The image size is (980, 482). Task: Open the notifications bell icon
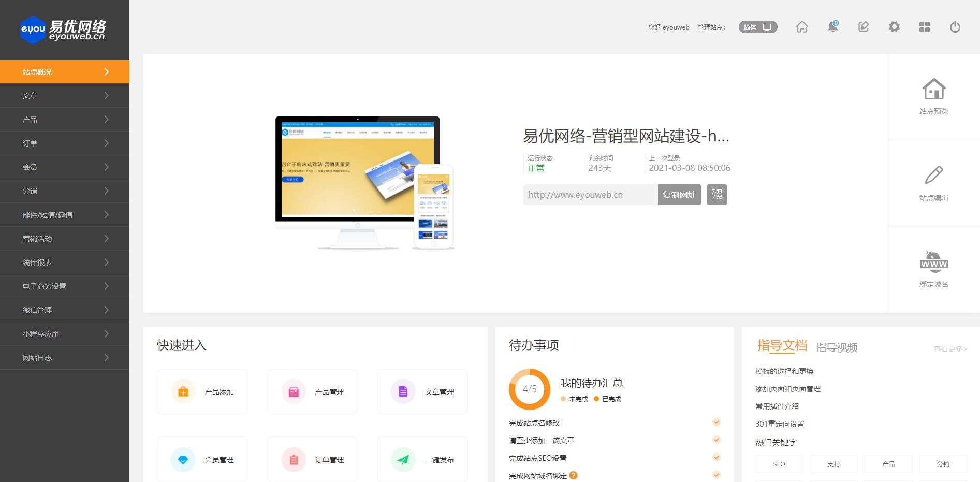pyautogui.click(x=833, y=27)
